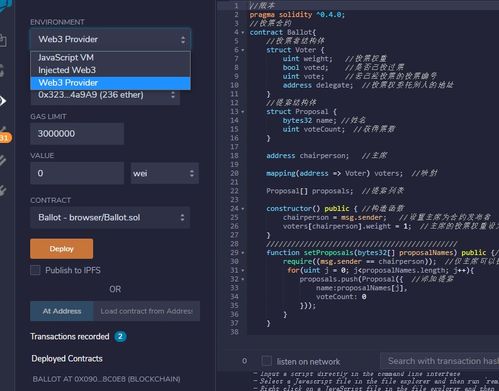Open the analysis icon with badge 31
Viewport: 499px width, 391px height.
coord(4,134)
